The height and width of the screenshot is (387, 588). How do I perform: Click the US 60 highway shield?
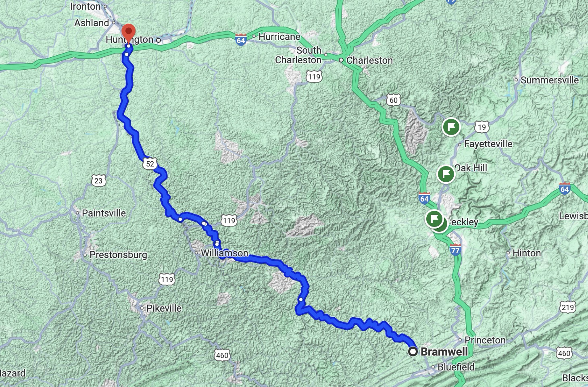tap(394, 100)
